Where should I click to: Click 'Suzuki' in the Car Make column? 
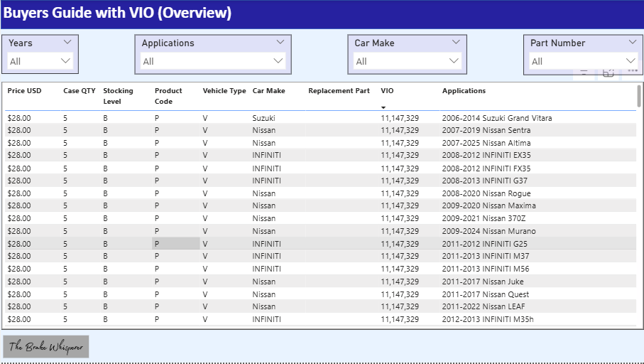(x=263, y=118)
